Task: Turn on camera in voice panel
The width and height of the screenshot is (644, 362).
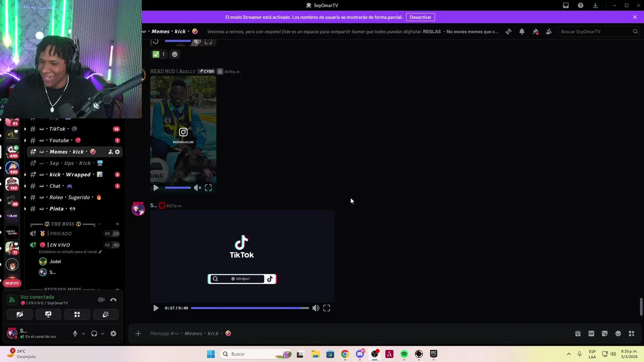Action: tap(20, 314)
